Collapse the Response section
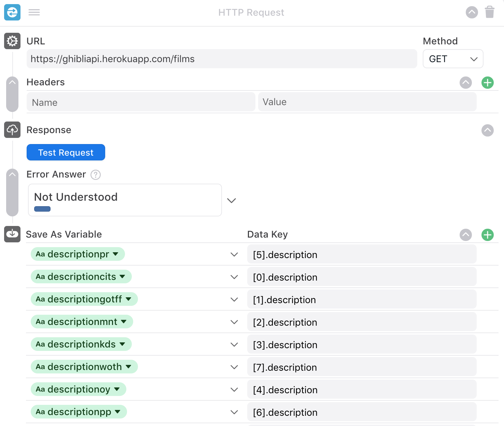The image size is (504, 426). (x=487, y=130)
